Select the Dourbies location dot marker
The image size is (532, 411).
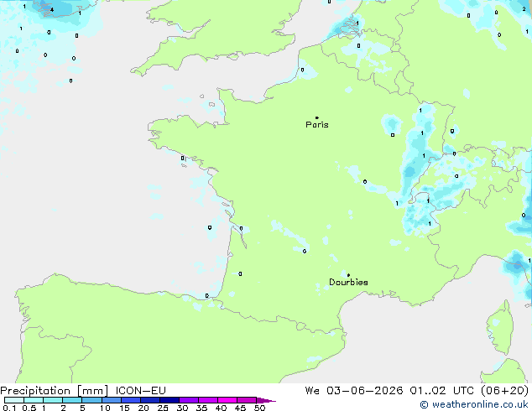pyautogui.click(x=348, y=275)
